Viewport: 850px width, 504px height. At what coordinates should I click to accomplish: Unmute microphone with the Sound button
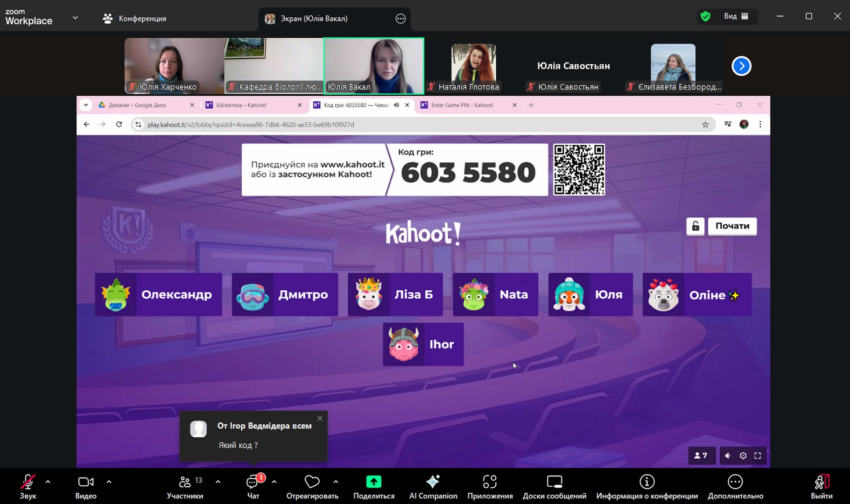(28, 486)
